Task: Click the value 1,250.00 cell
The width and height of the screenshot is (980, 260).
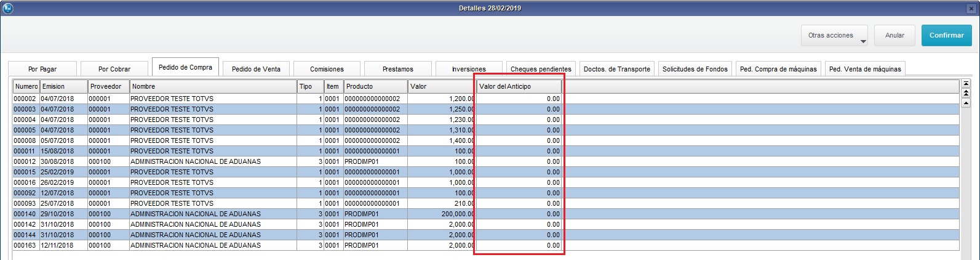Action: pyautogui.click(x=441, y=109)
